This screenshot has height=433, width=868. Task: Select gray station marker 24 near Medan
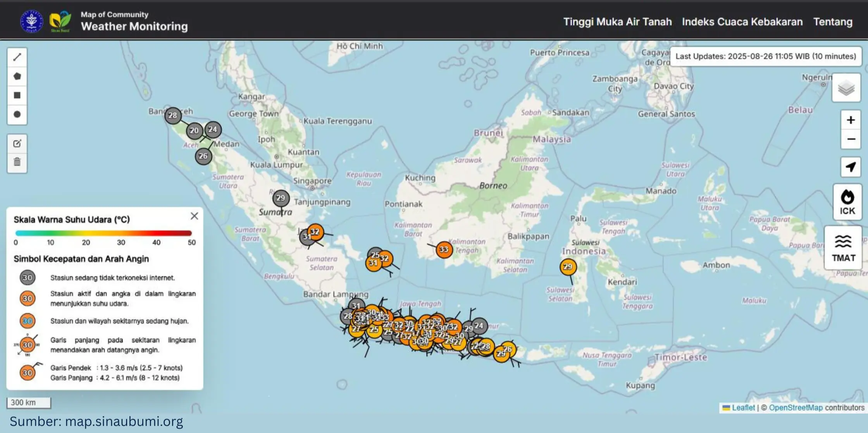pyautogui.click(x=213, y=129)
